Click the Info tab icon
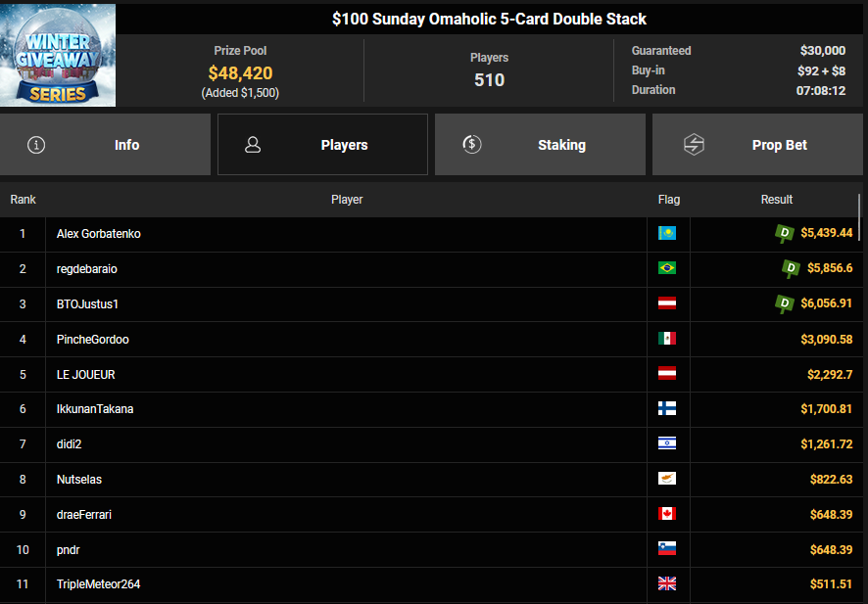 36,145
